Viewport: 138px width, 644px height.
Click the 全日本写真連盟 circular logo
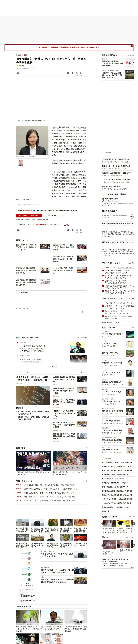132,216
